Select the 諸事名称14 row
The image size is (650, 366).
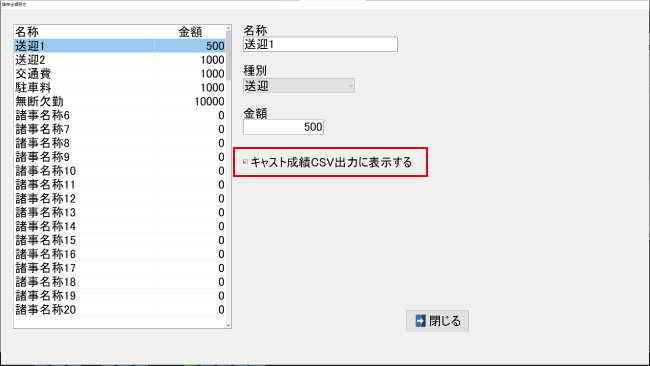[120, 226]
